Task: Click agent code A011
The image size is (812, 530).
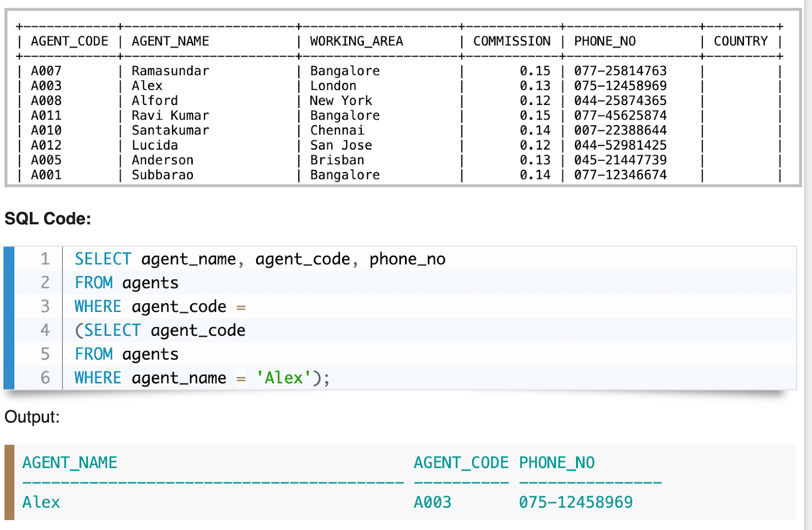Action: click(x=46, y=115)
